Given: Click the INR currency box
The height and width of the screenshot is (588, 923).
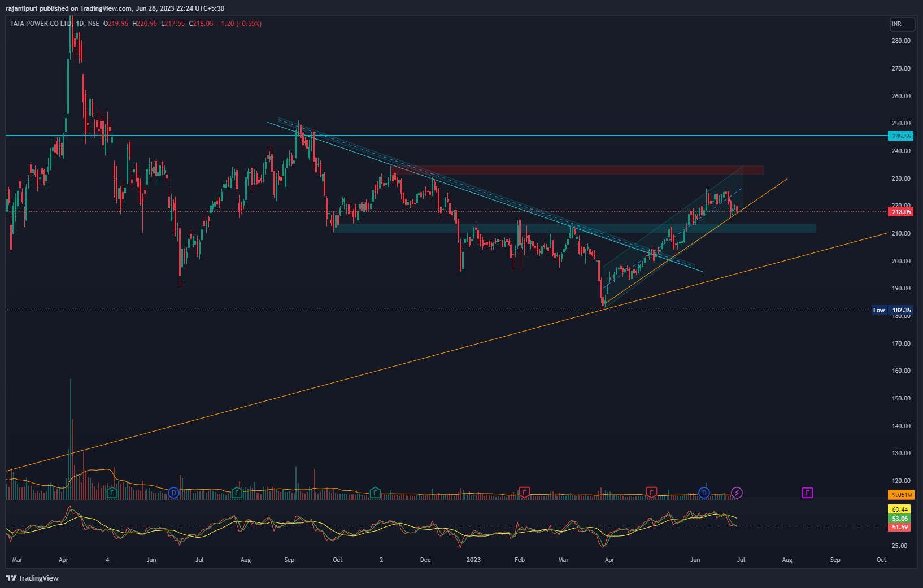Looking at the screenshot, I should coord(902,24).
